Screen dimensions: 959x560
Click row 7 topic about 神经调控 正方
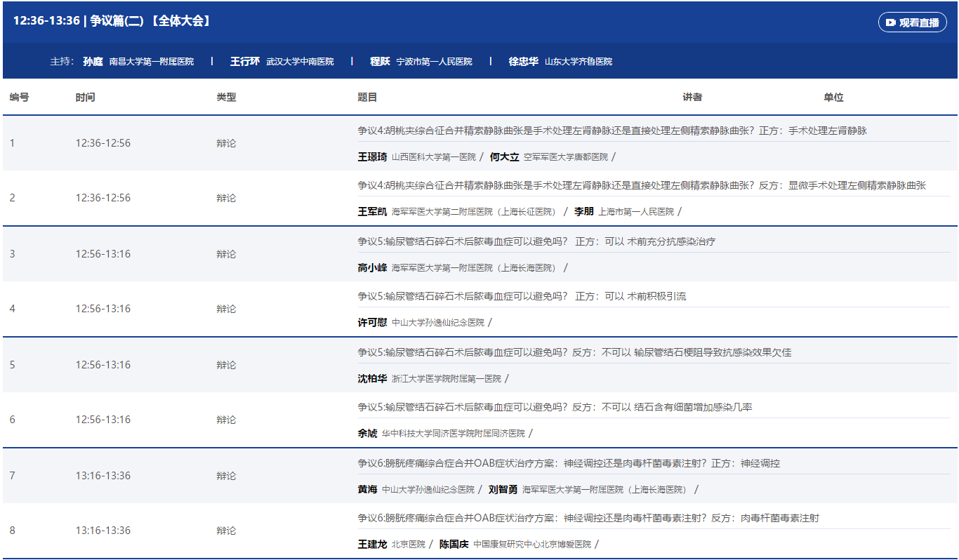[568, 463]
